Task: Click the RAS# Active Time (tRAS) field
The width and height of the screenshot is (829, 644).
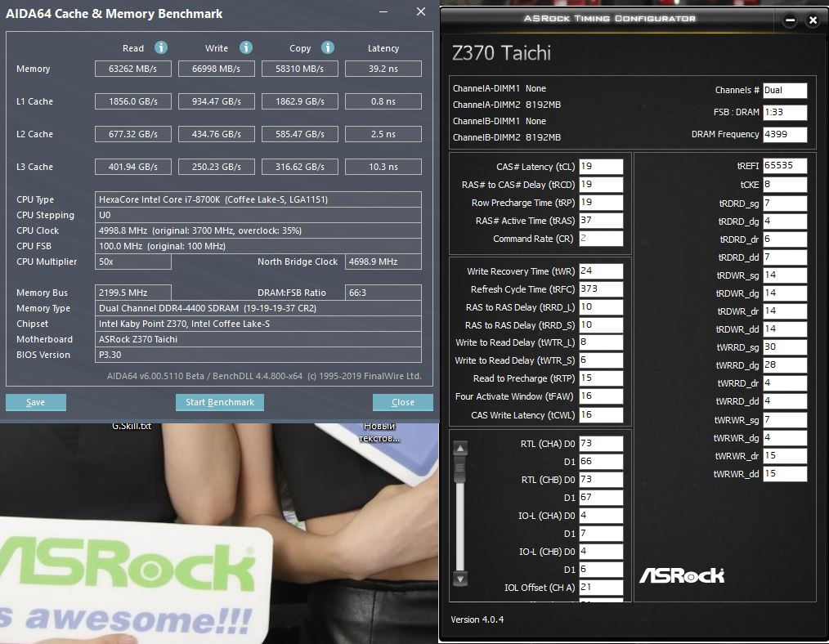Action: pyautogui.click(x=601, y=221)
